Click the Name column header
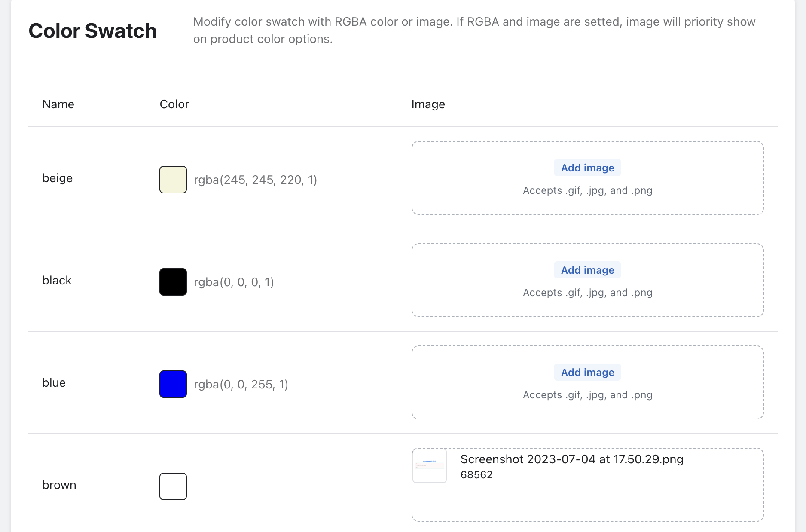The width and height of the screenshot is (806, 532). point(58,104)
